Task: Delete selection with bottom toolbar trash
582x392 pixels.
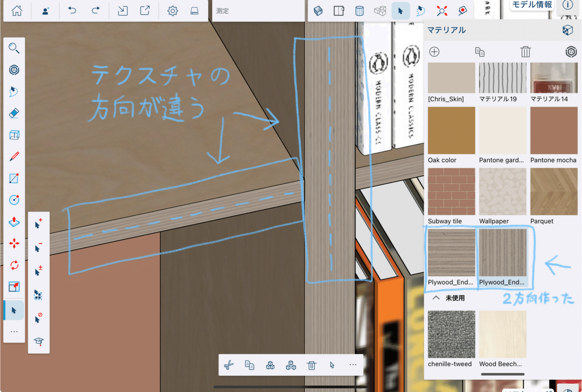Action: [x=312, y=365]
